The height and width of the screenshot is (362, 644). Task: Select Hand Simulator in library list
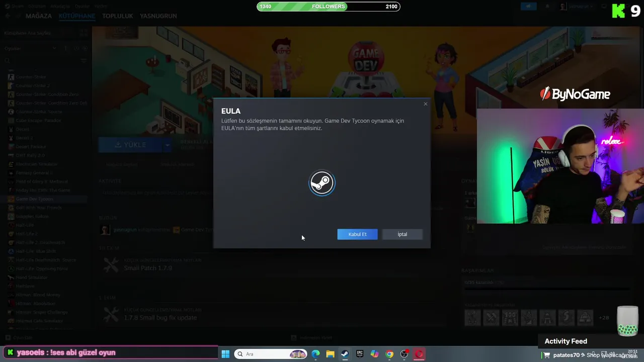pos(32,278)
